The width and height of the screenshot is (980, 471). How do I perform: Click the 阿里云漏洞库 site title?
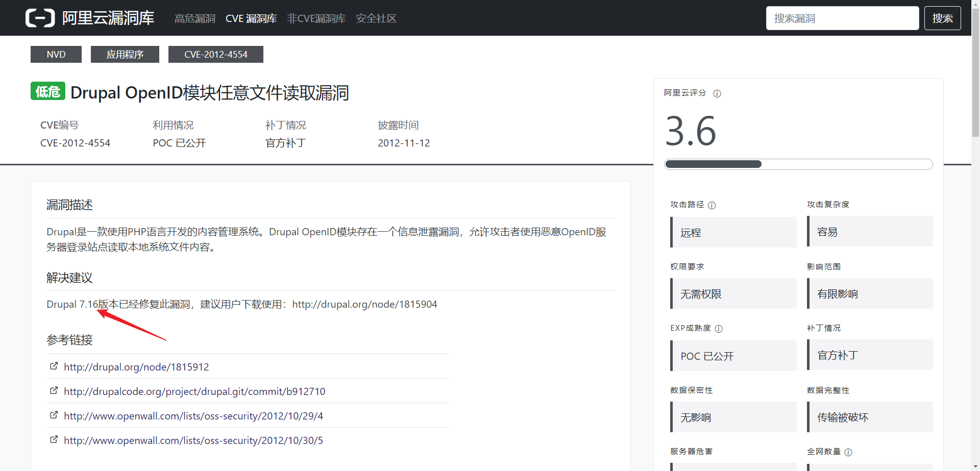(108, 18)
